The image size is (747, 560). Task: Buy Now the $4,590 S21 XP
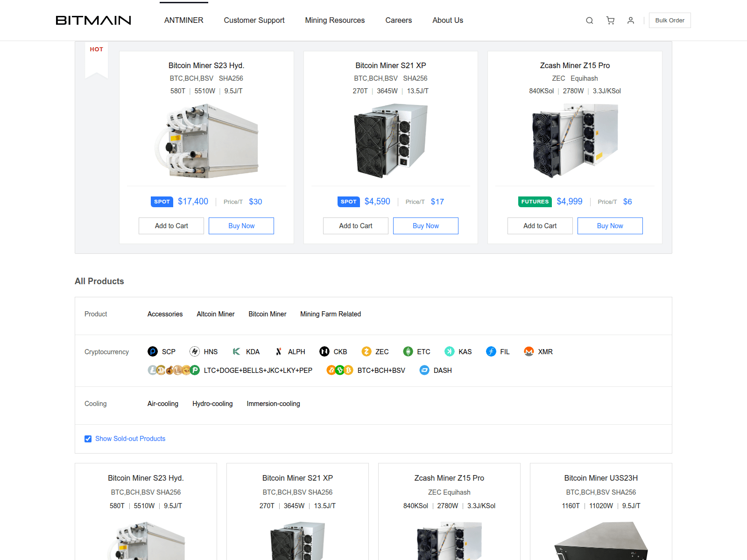pyautogui.click(x=426, y=226)
